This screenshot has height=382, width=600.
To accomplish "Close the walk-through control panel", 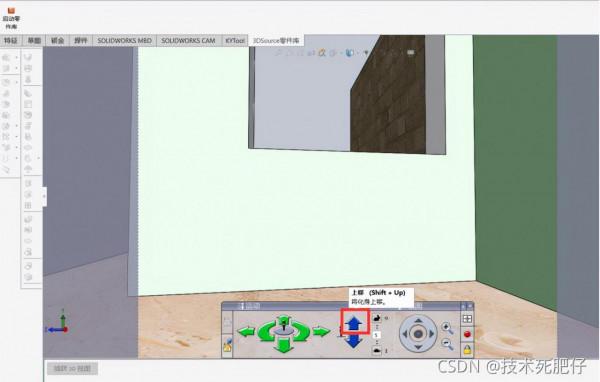I will click(x=471, y=306).
